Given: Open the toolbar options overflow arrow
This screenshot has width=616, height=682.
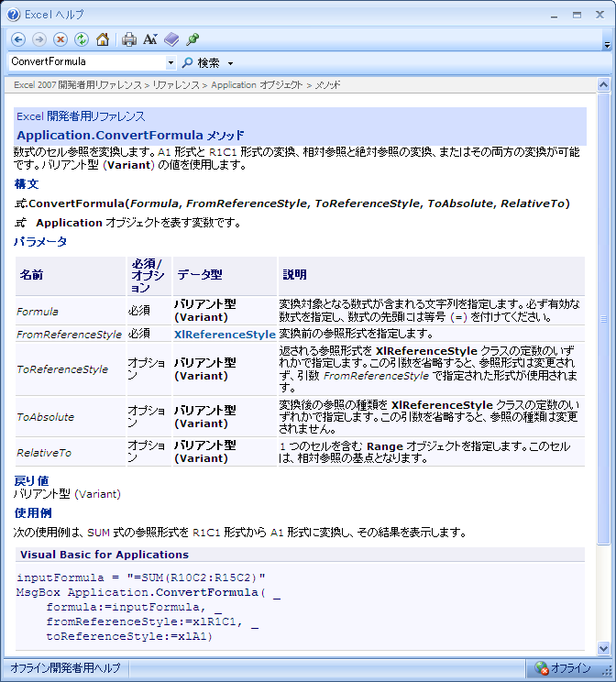Looking at the screenshot, I should (x=608, y=45).
